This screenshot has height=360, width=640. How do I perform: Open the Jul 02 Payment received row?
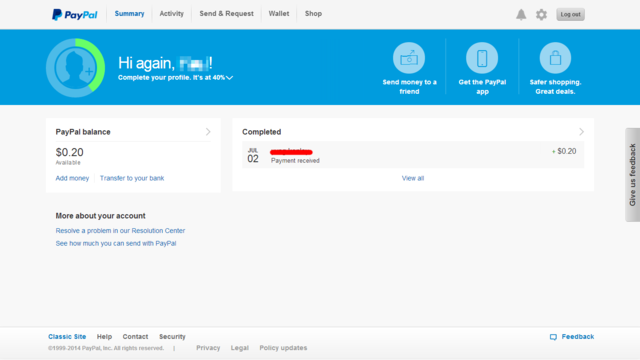[413, 155]
